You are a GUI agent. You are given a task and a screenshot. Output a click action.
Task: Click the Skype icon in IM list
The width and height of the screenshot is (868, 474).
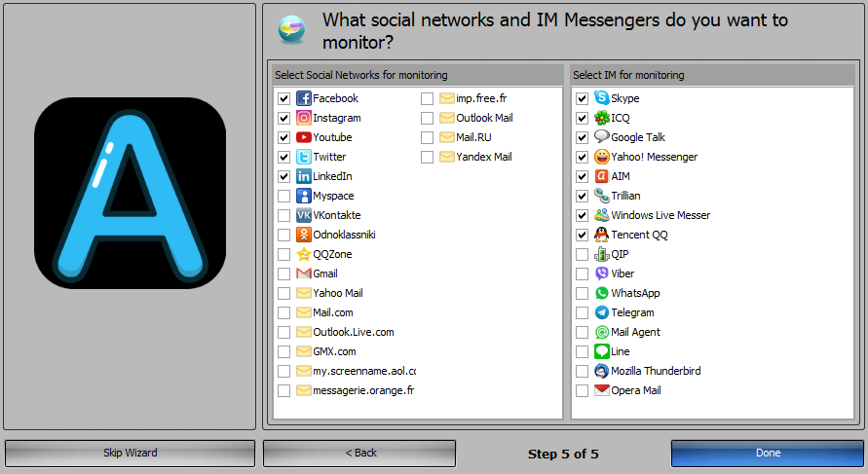click(602, 98)
